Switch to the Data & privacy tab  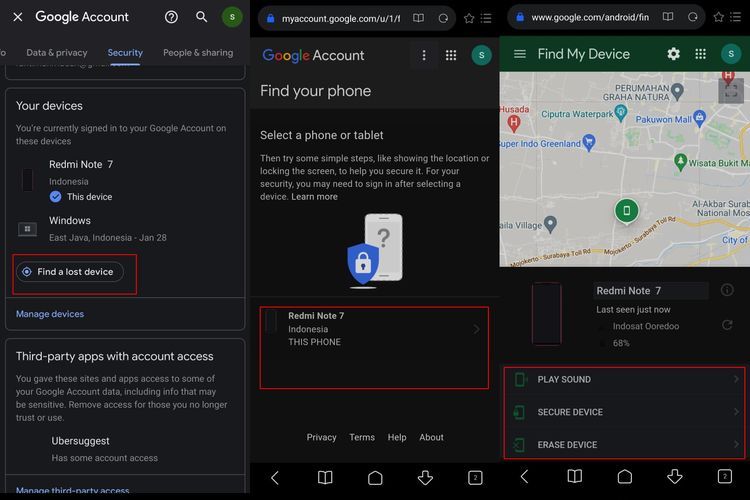coord(57,53)
